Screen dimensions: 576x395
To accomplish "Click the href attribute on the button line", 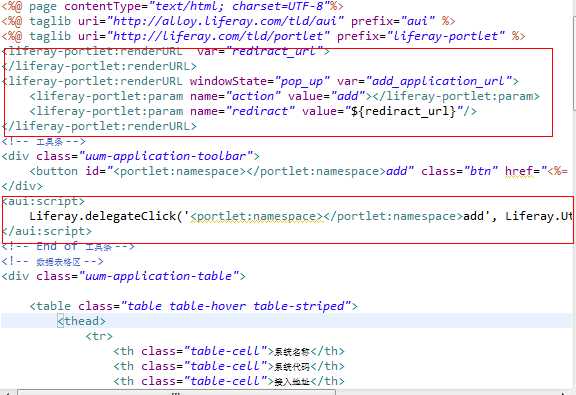I will tap(519, 171).
